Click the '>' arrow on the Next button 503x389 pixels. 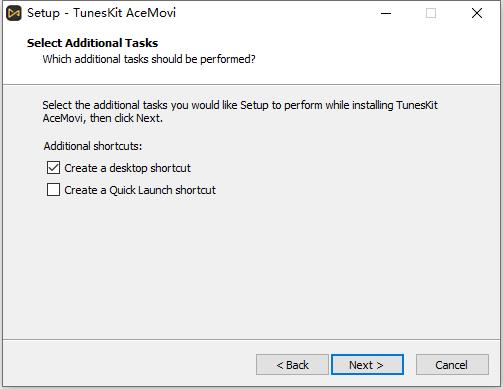click(380, 365)
